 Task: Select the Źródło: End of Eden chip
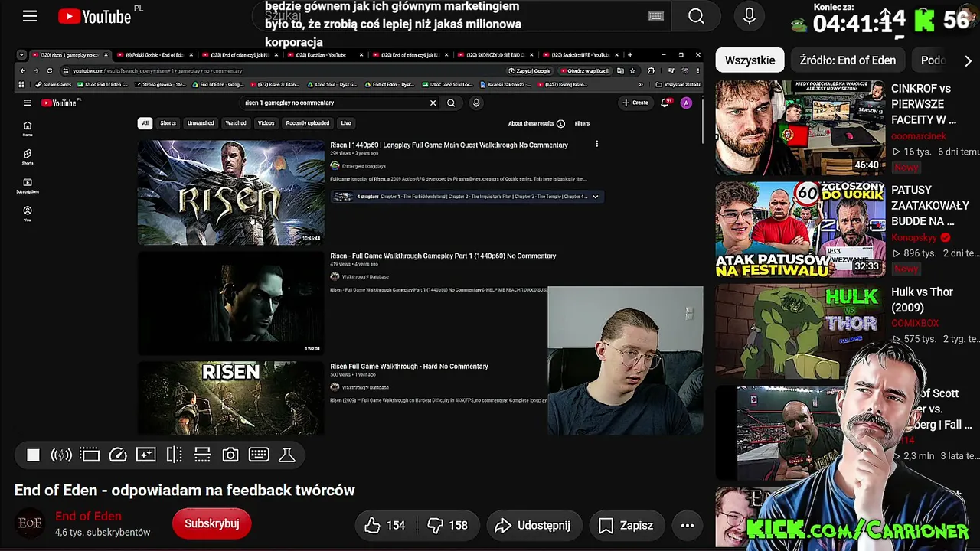tap(848, 60)
